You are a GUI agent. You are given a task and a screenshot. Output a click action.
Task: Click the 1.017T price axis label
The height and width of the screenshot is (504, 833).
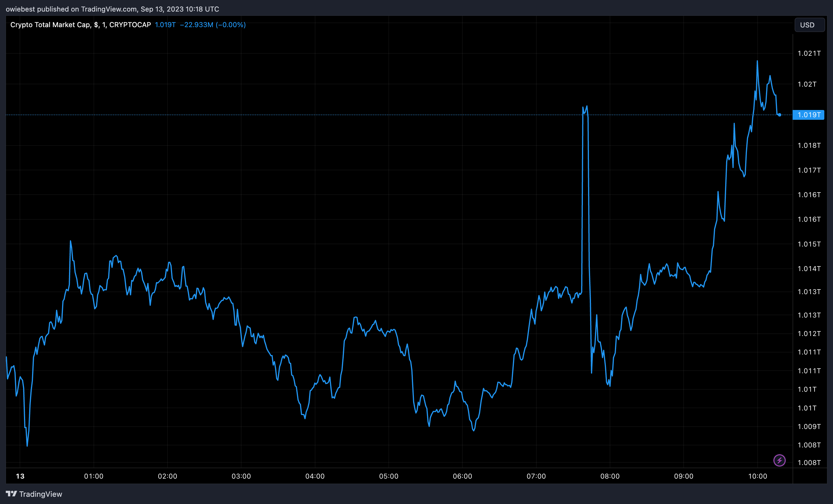pyautogui.click(x=809, y=170)
